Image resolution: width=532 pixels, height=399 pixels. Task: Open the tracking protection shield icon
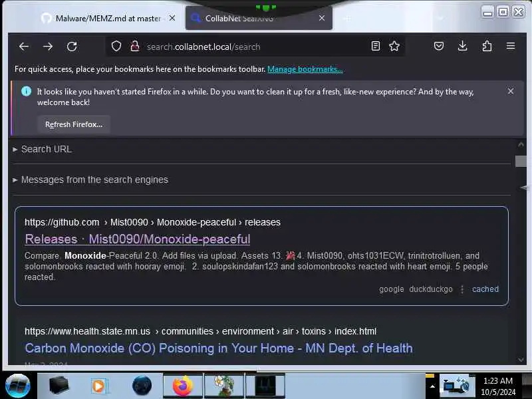pos(116,46)
